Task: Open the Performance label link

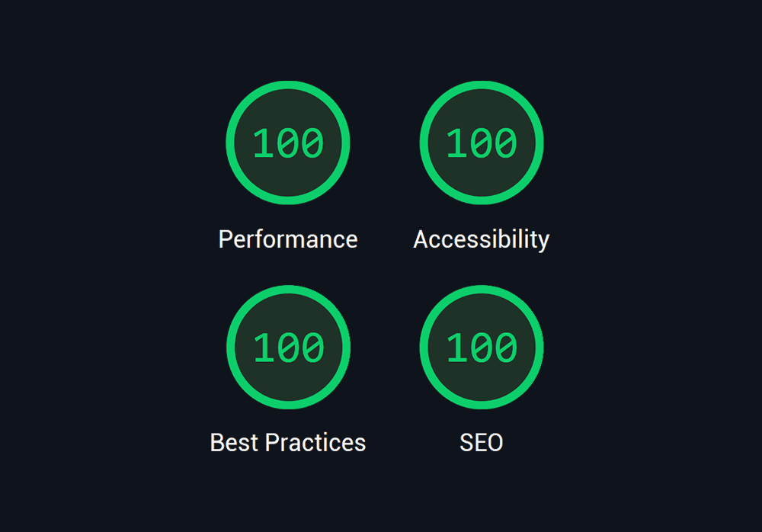Action: point(288,239)
